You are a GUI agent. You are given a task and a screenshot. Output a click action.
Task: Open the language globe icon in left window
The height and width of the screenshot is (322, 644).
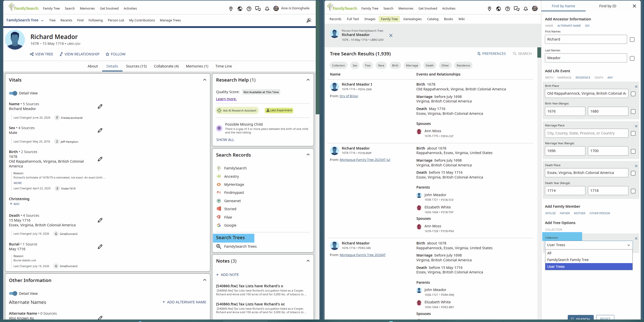pyautogui.click(x=240, y=9)
